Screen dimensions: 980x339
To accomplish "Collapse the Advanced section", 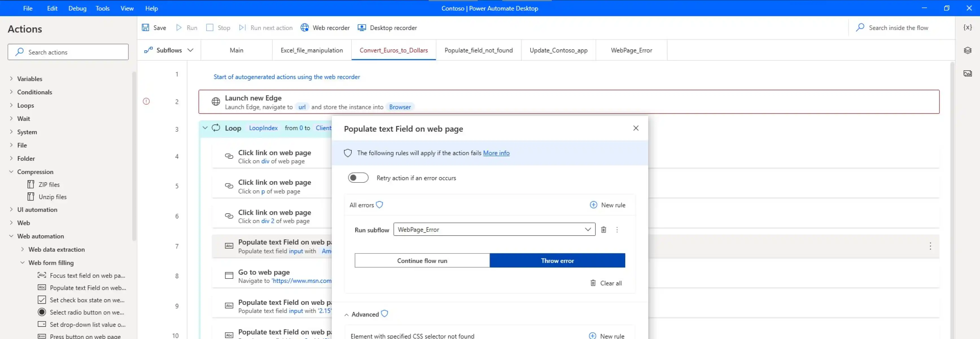I will (346, 315).
